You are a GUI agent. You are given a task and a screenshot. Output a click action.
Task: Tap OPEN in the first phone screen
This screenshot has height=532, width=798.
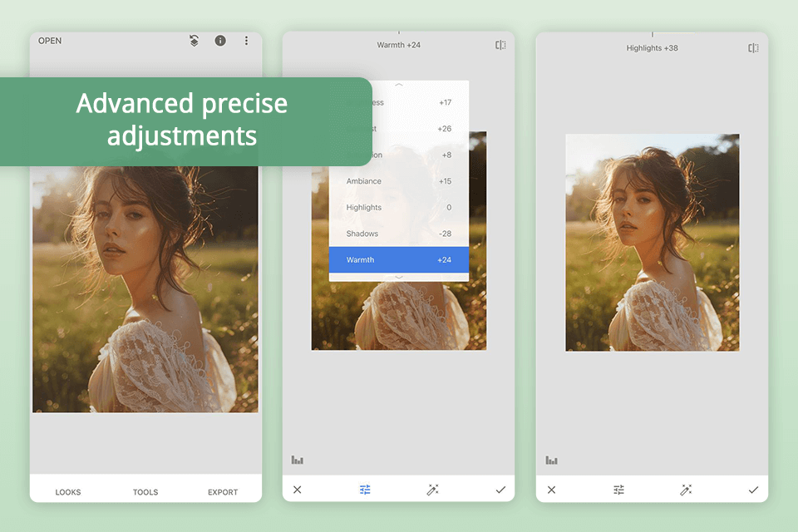(50, 41)
